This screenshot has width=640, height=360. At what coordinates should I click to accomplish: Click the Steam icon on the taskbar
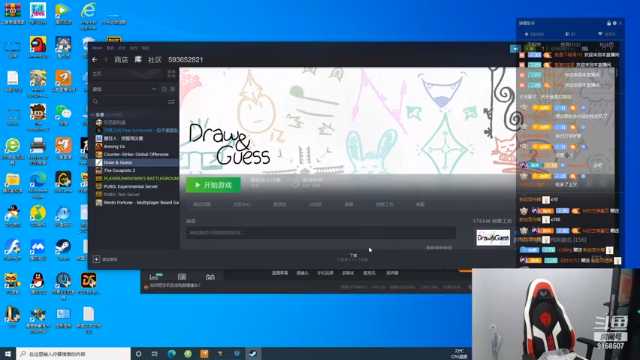(253, 353)
